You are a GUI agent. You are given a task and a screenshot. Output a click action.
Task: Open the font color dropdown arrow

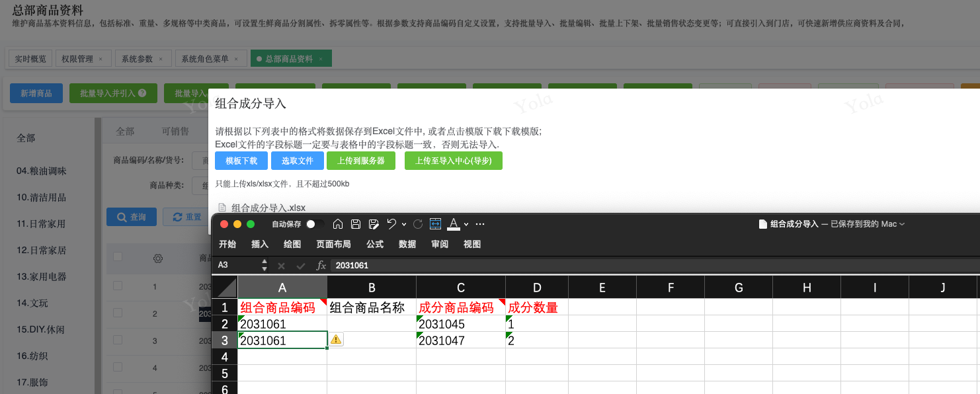point(466,224)
